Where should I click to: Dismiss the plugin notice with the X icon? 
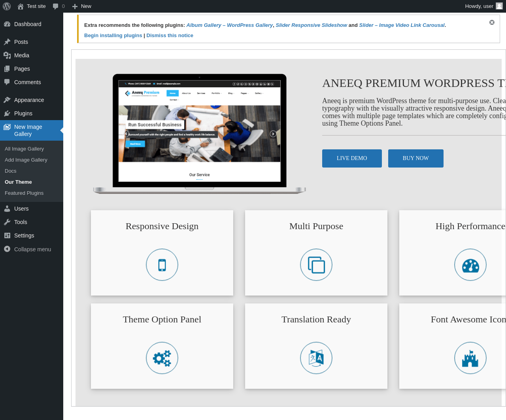pyautogui.click(x=492, y=23)
